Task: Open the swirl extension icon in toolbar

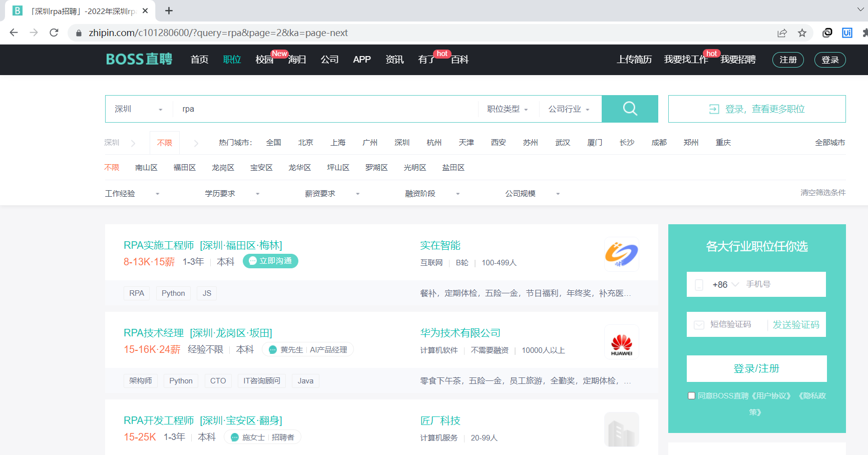Action: click(827, 33)
